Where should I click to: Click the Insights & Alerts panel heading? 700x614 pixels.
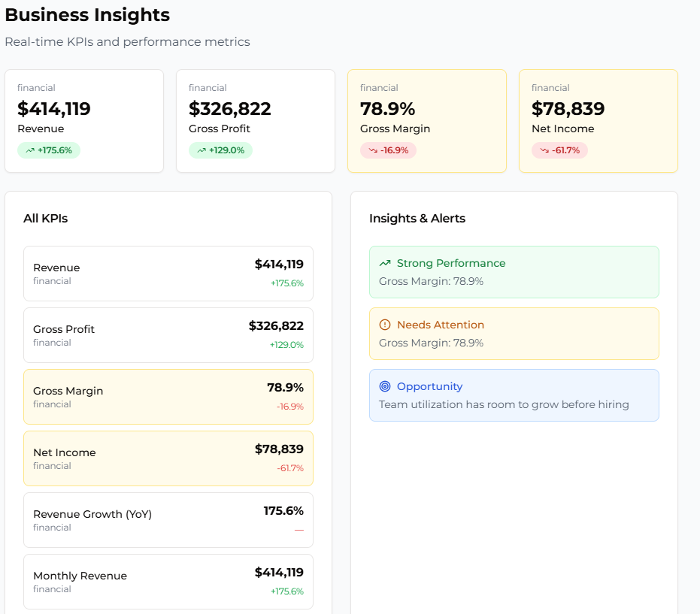(x=417, y=219)
